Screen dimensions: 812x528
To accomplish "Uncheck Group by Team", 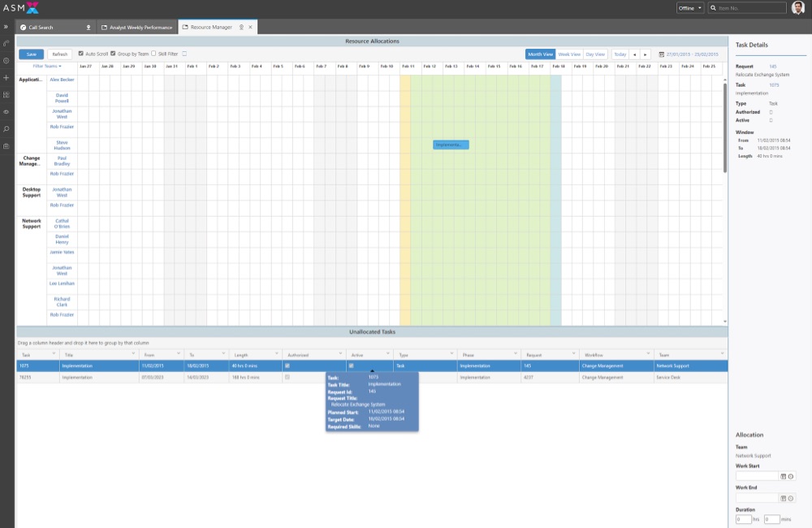I will [x=113, y=53].
